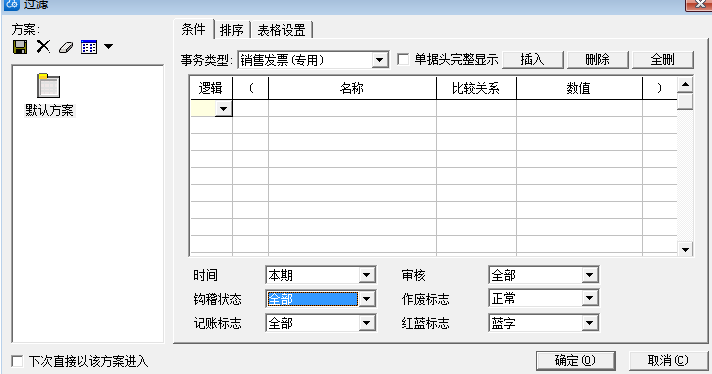Expand the arrow next to the grid view icon

[x=109, y=47]
